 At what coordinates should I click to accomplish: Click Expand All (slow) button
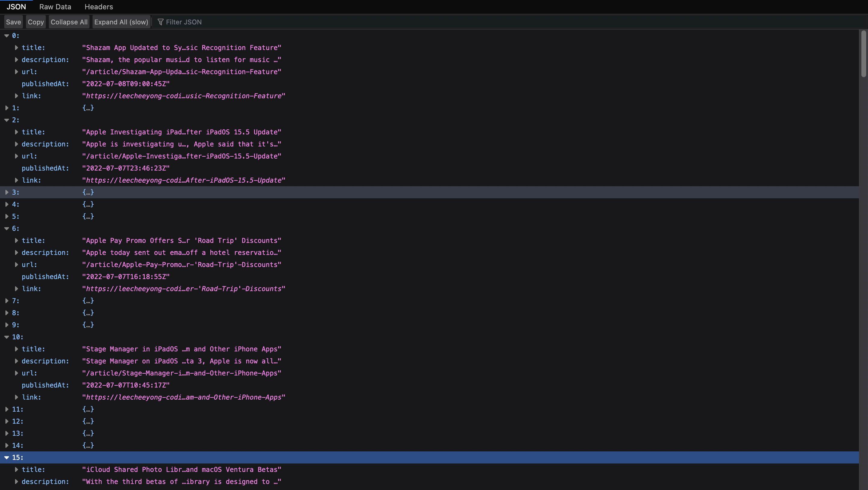(x=121, y=22)
